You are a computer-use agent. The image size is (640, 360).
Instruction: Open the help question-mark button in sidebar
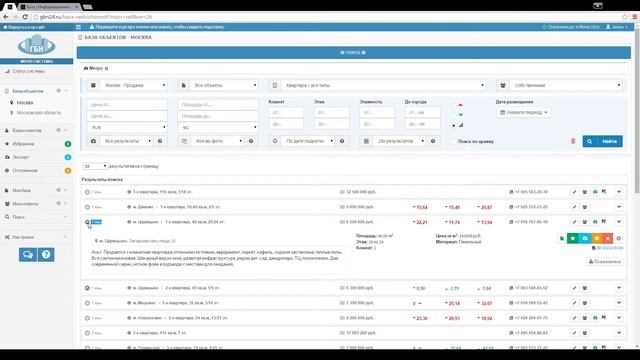[x=46, y=255]
